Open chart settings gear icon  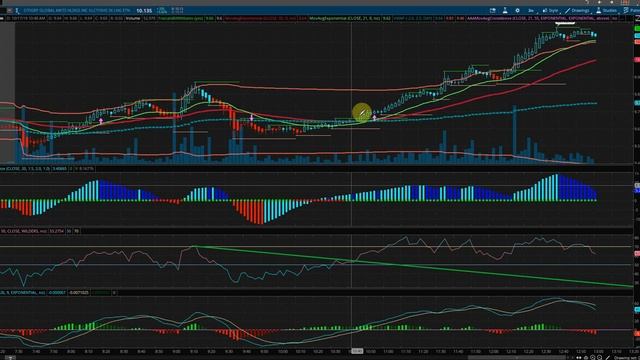pos(518,10)
